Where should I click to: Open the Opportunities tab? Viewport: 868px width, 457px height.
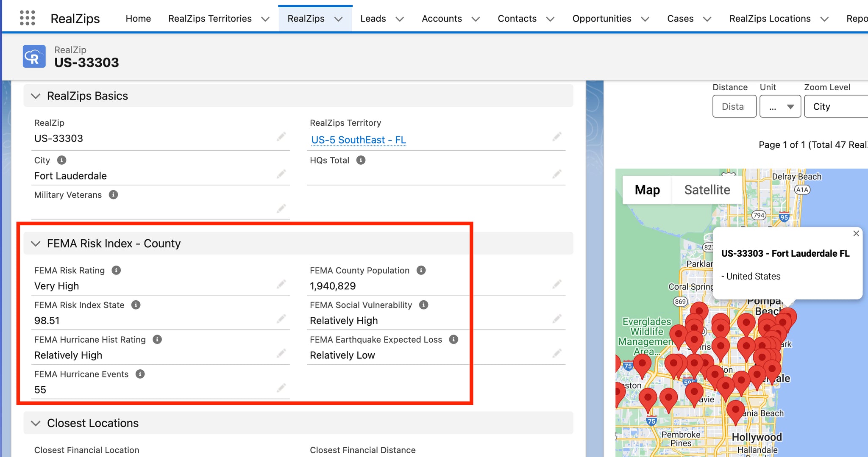602,19
